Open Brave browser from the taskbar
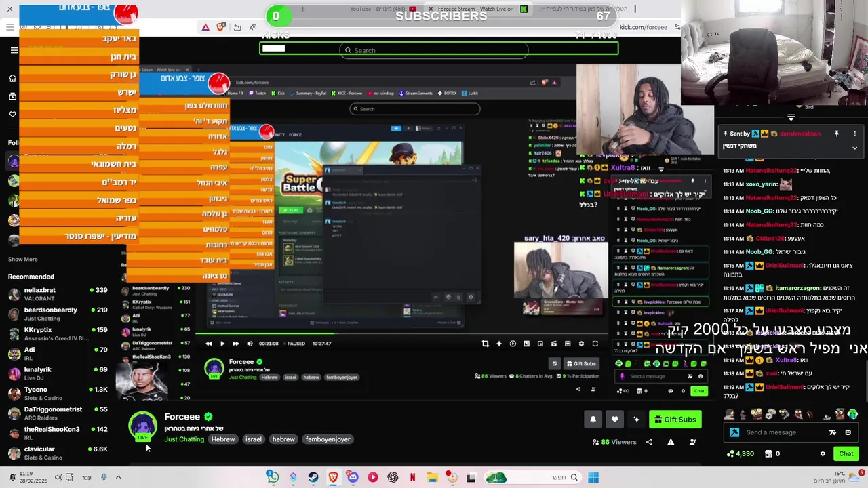This screenshot has width=868, height=488. pos(333,477)
